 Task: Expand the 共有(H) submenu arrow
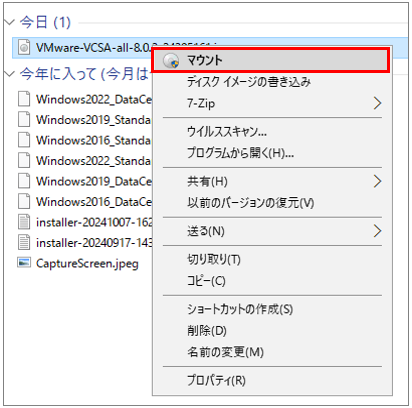click(x=377, y=181)
